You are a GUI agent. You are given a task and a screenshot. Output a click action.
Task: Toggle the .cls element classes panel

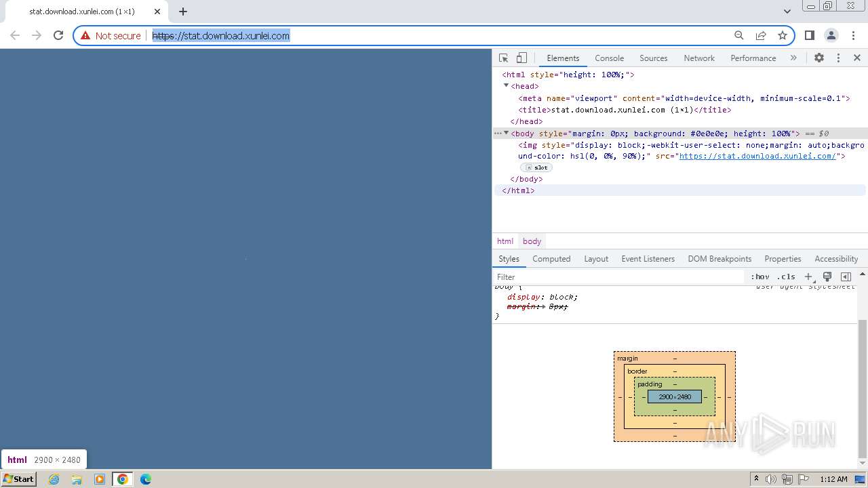click(x=786, y=277)
